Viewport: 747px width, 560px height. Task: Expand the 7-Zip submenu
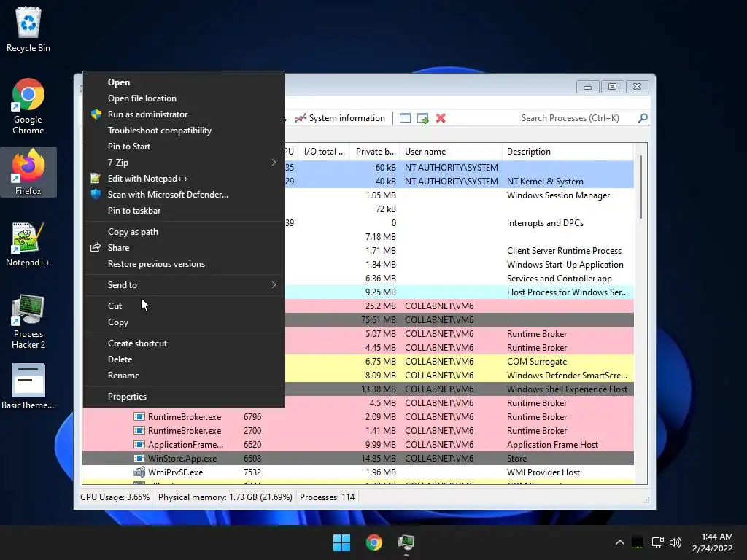click(x=184, y=163)
